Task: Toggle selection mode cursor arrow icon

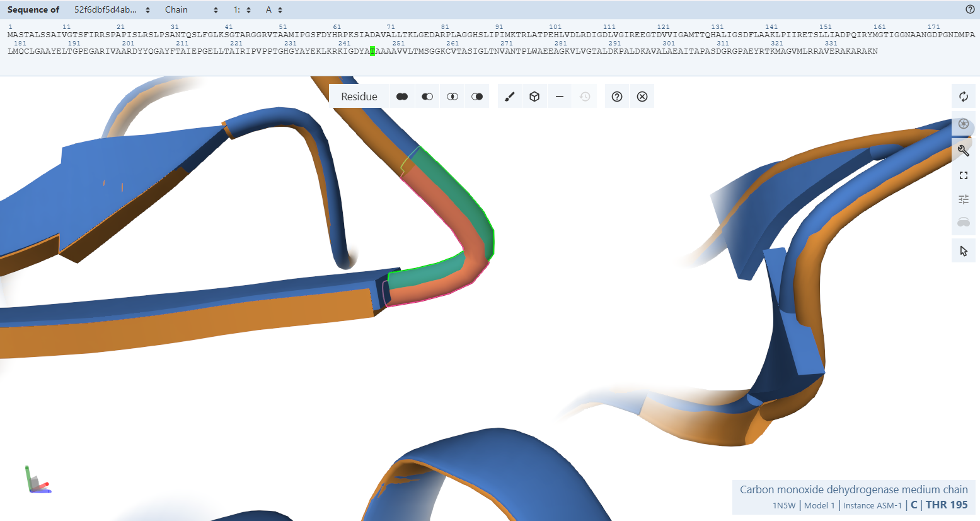Action: pos(964,251)
